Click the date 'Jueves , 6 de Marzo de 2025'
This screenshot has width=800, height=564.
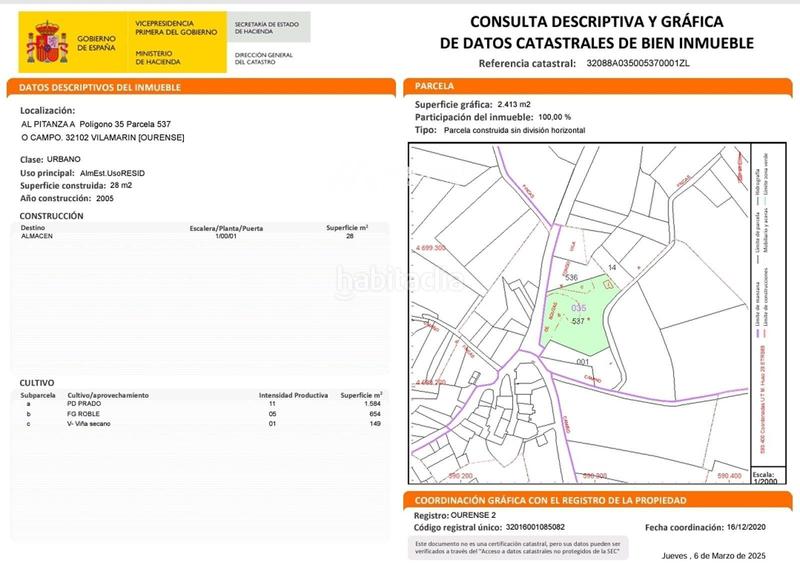(714, 556)
